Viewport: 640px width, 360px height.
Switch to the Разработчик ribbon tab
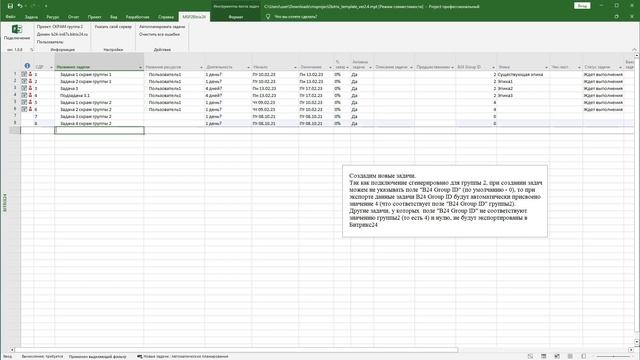pyautogui.click(x=138, y=17)
